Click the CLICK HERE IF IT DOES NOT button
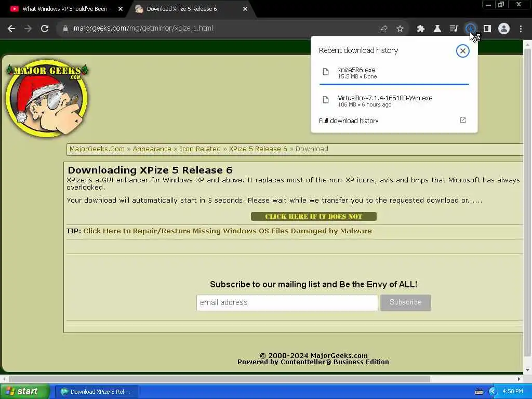 [313, 217]
